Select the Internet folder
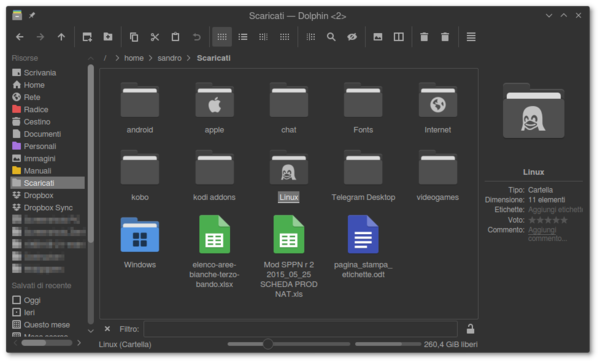The width and height of the screenshot is (600, 363). tap(438, 108)
